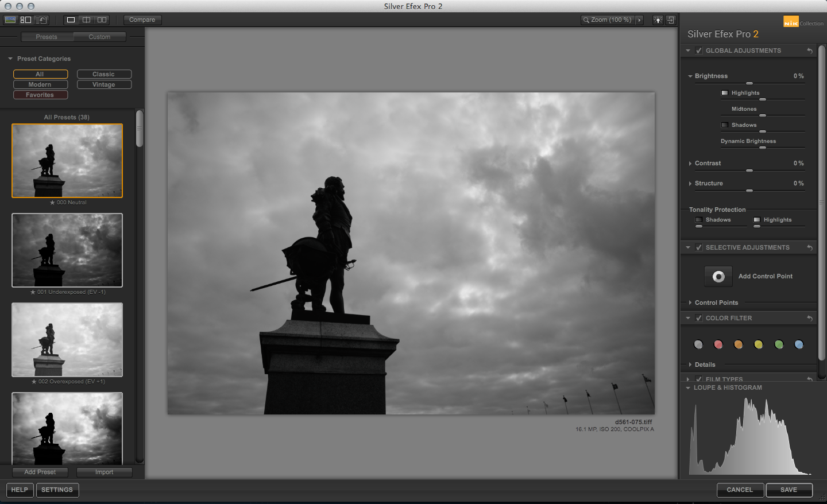Switch to side-by-side preview view
The height and width of the screenshot is (504, 827).
102,20
